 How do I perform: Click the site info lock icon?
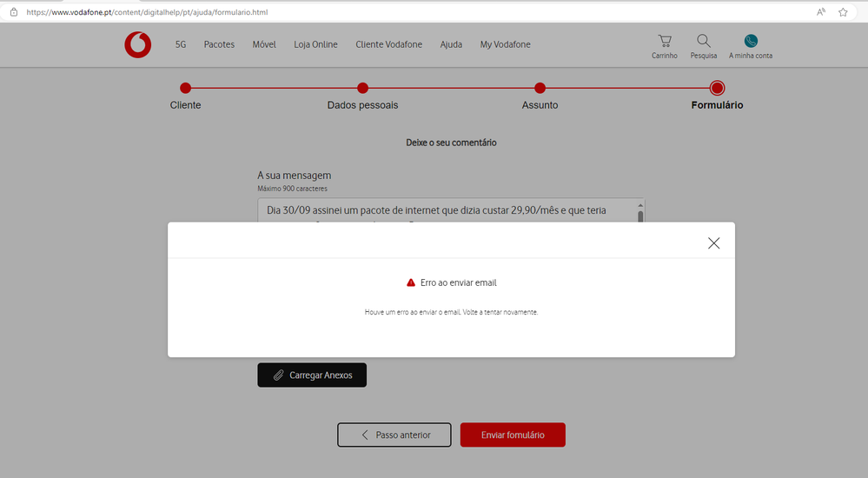click(x=13, y=12)
